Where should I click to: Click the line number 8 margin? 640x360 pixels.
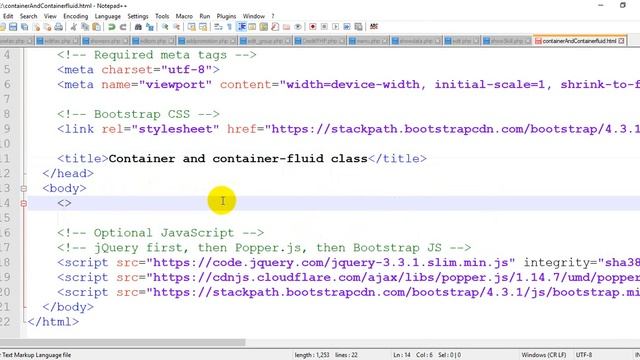coord(7,114)
